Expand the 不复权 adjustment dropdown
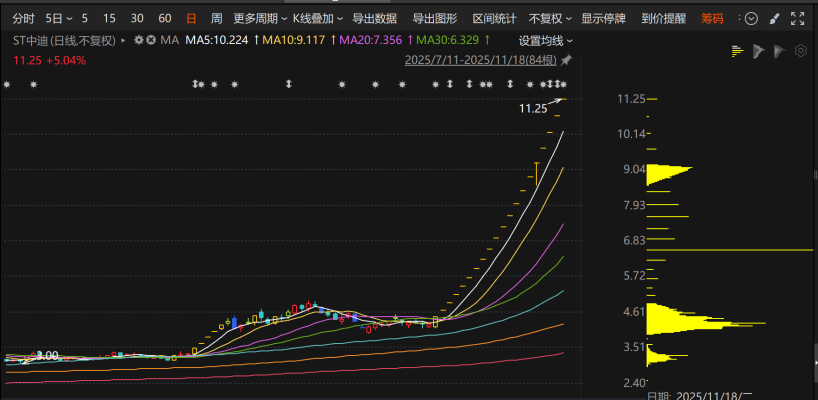This screenshot has width=818, height=400. click(548, 18)
